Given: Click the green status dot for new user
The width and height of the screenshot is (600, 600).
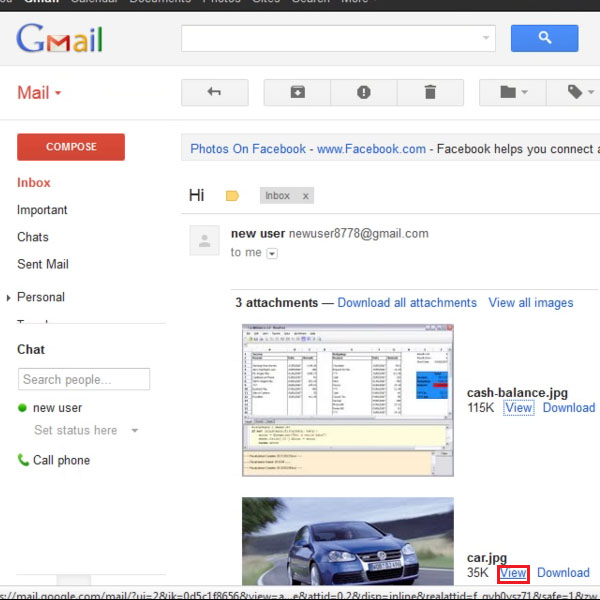Looking at the screenshot, I should click(x=22, y=408).
